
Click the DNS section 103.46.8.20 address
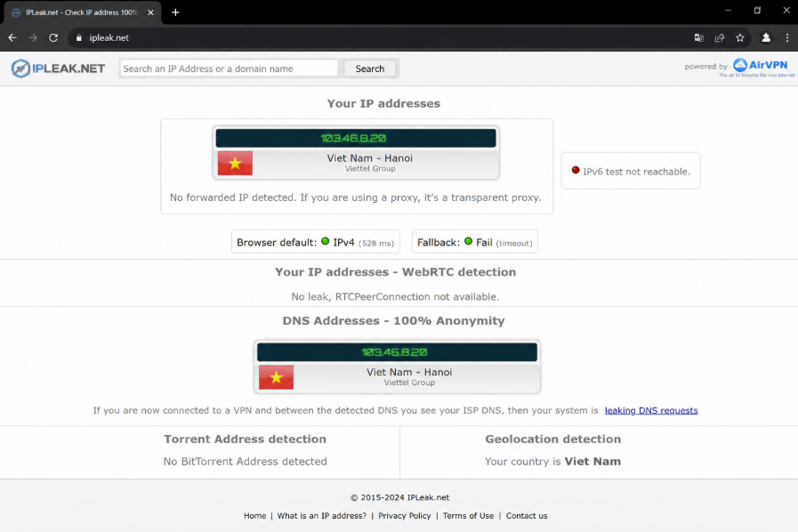pos(394,351)
